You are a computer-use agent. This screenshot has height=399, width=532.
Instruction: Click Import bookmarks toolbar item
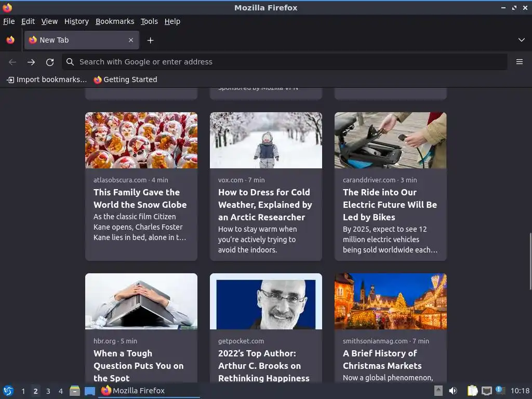(47, 79)
